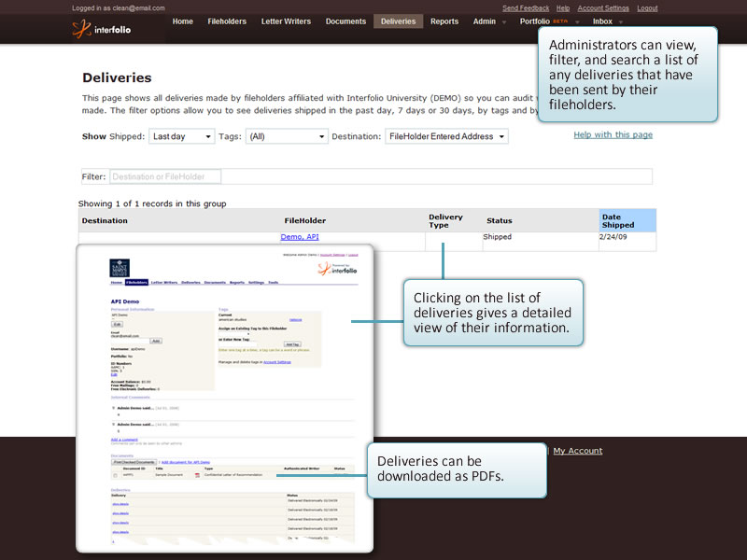Sort by the Date Shipped column header
The height and width of the screenshot is (560, 747).
coord(627,220)
